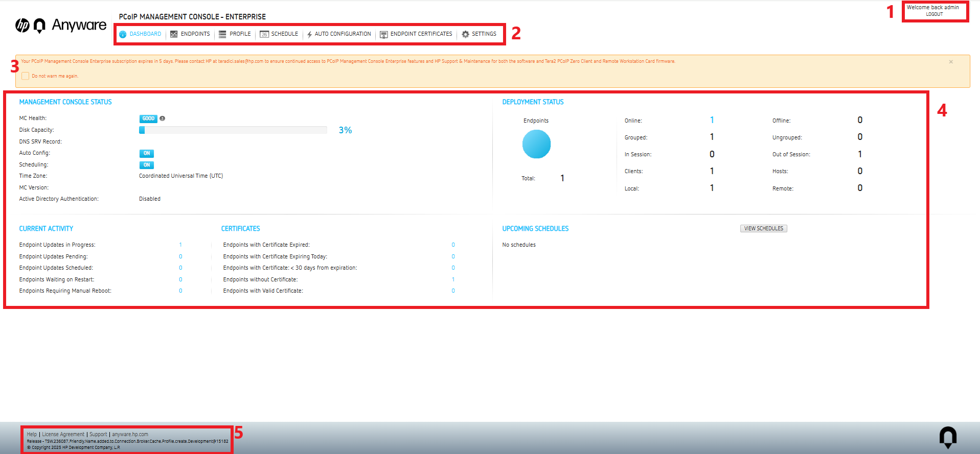Check the Do not warn me again box
Image resolution: width=980 pixels, height=454 pixels.
(25, 76)
